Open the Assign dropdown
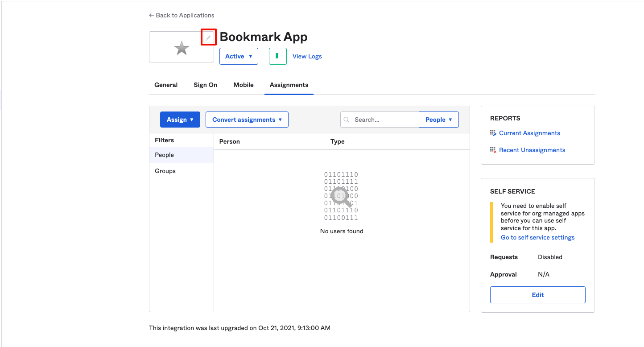Screen dimensions: 644x347 tap(180, 119)
